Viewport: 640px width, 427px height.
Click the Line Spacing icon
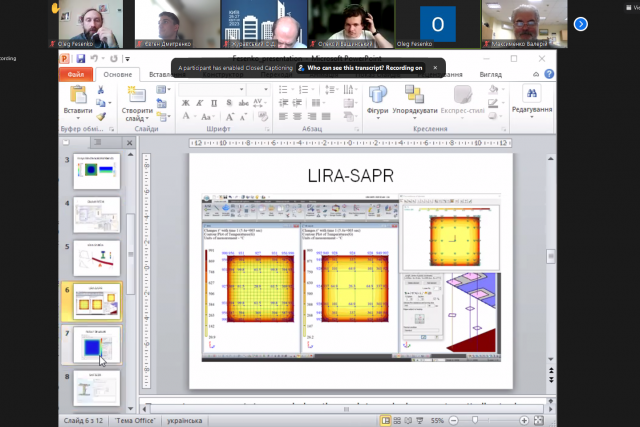(x=330, y=89)
